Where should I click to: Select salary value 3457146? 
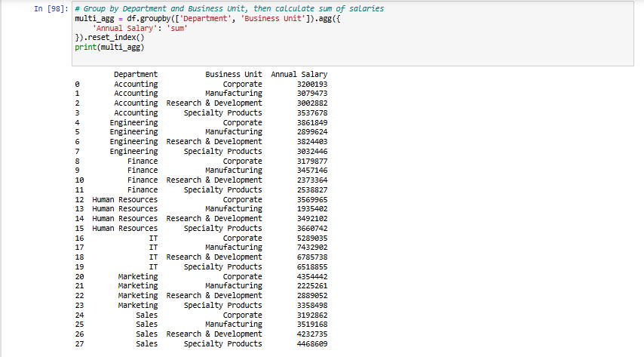tap(312, 171)
